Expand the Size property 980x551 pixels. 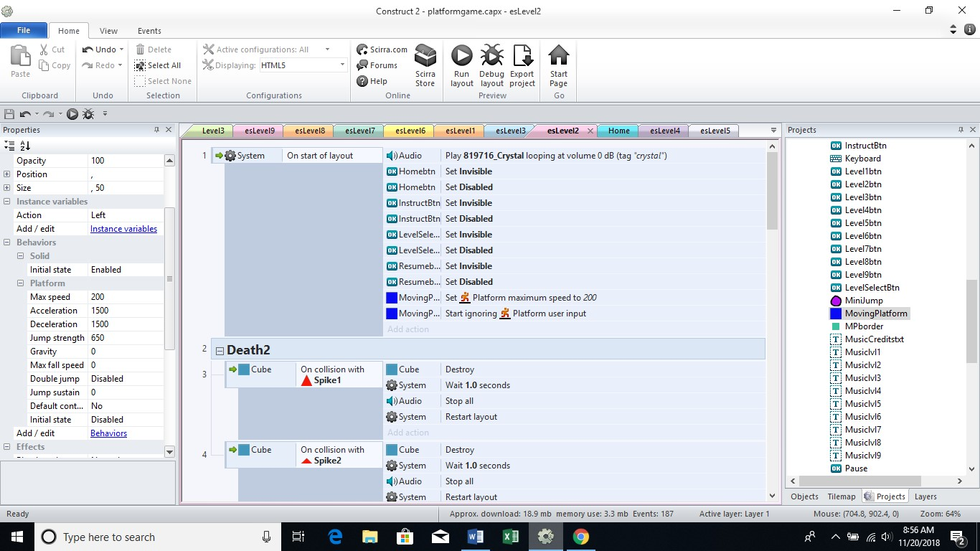(x=6, y=188)
